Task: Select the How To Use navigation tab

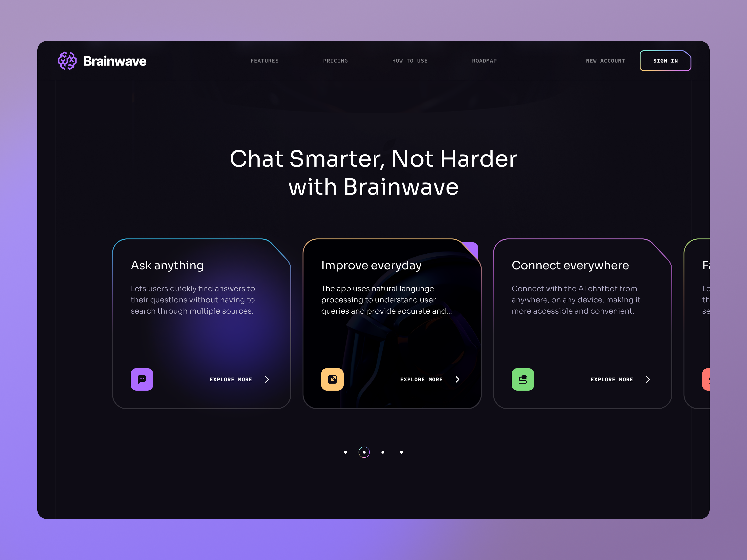Action: [410, 61]
